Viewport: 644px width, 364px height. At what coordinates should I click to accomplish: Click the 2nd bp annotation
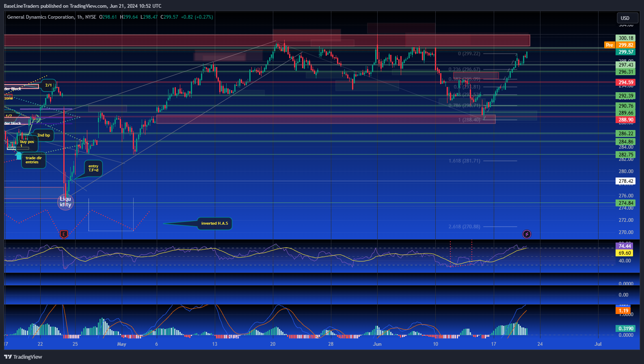point(43,135)
